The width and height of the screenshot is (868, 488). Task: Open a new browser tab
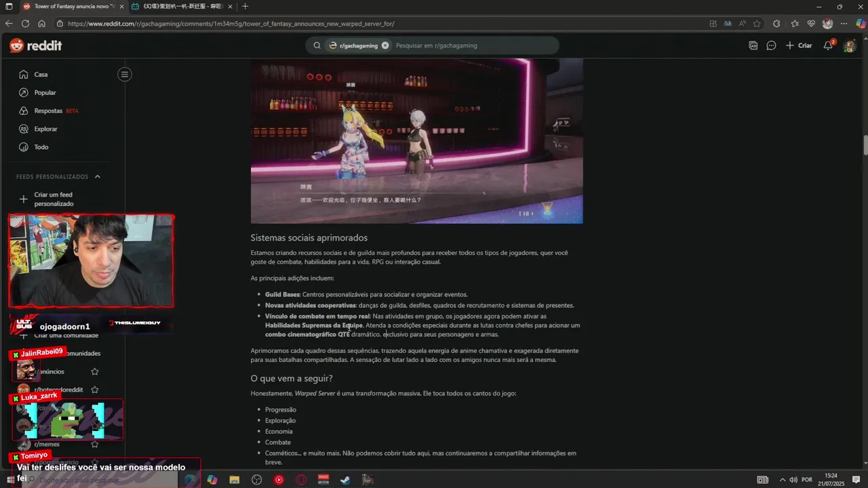pos(245,6)
